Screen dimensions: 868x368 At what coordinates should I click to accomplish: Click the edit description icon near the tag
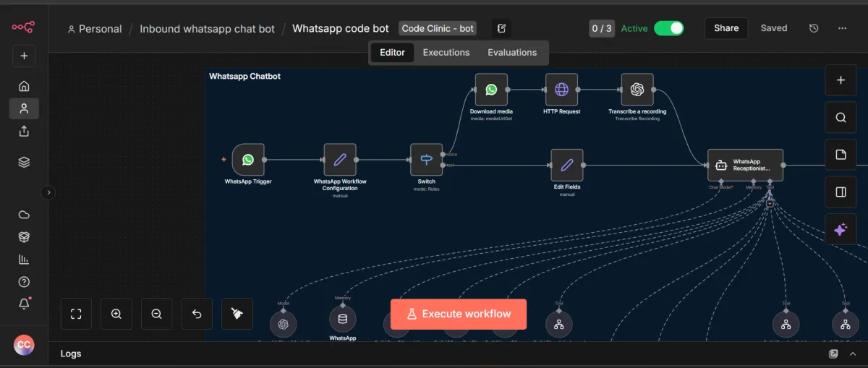coord(502,29)
